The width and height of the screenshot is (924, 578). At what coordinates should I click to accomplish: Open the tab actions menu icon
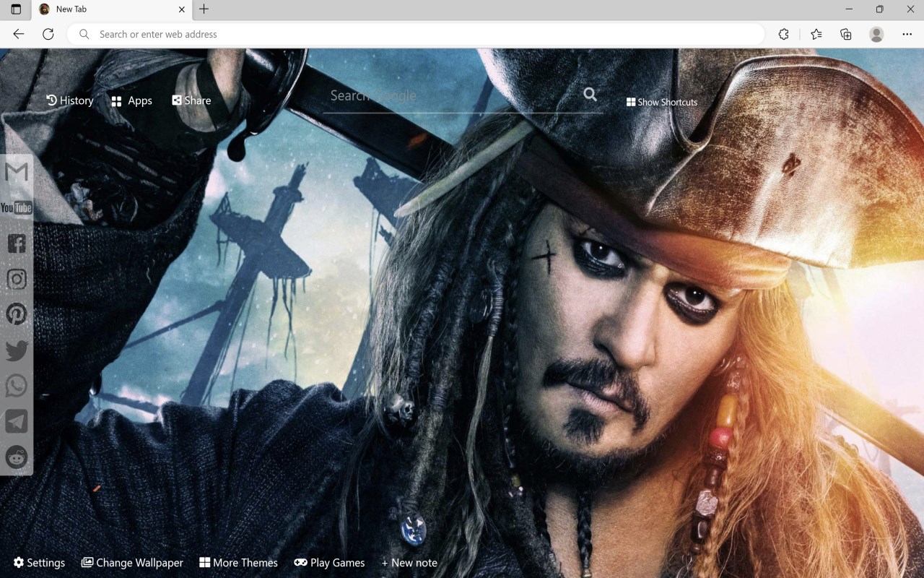click(x=16, y=9)
